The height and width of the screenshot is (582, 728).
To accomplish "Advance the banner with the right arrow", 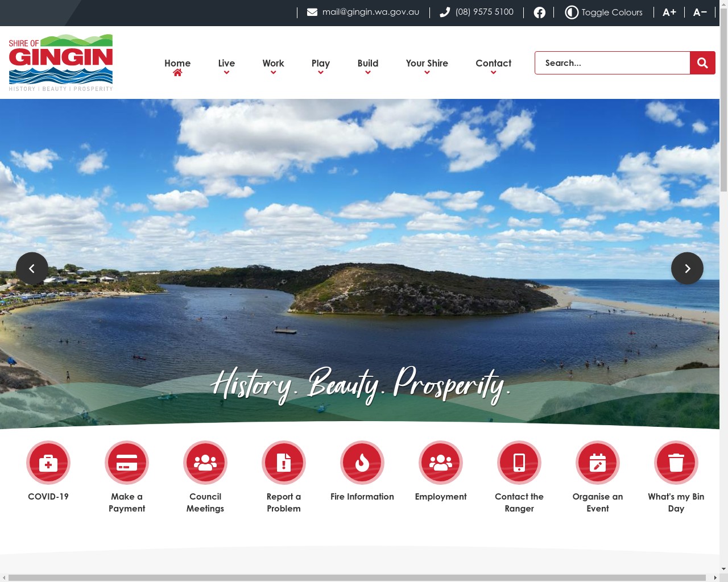I will pyautogui.click(x=687, y=268).
